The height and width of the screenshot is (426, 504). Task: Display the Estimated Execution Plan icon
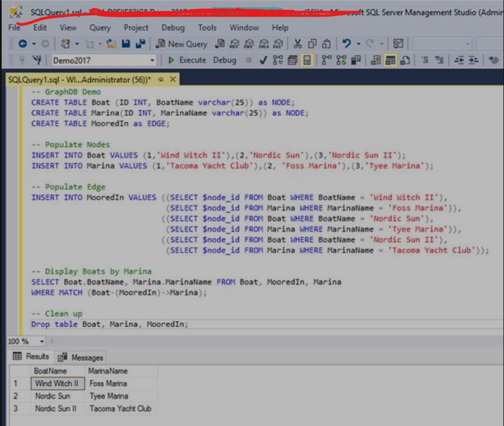278,60
